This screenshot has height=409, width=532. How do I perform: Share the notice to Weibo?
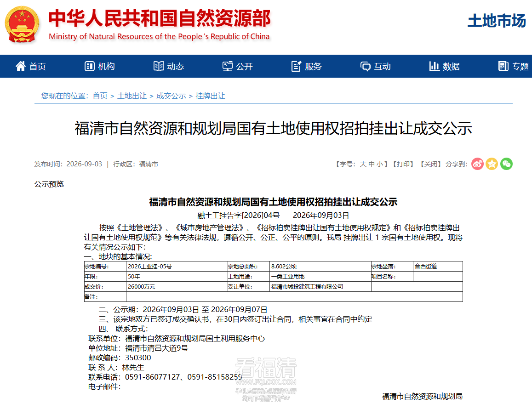pyautogui.click(x=477, y=164)
